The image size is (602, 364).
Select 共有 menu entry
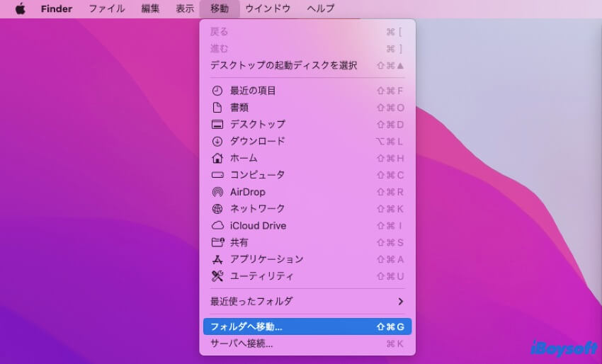[307, 242]
